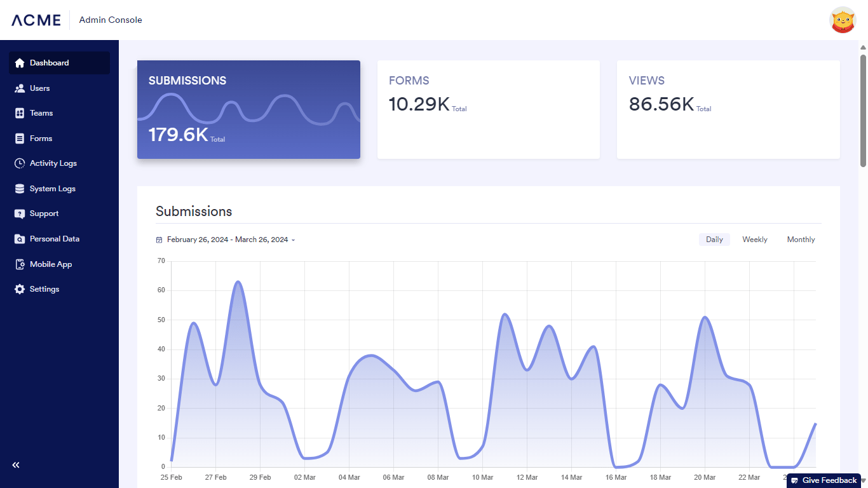Open Activity Logs clock icon
868x488 pixels.
pyautogui.click(x=20, y=163)
